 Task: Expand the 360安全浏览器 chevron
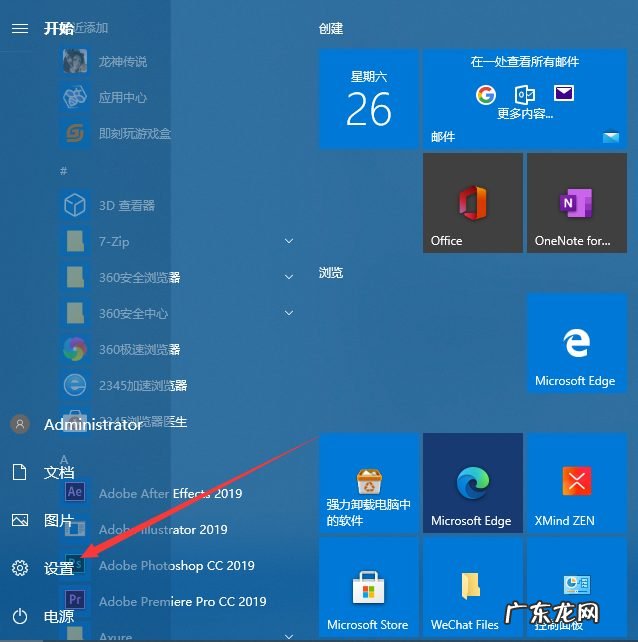[289, 277]
